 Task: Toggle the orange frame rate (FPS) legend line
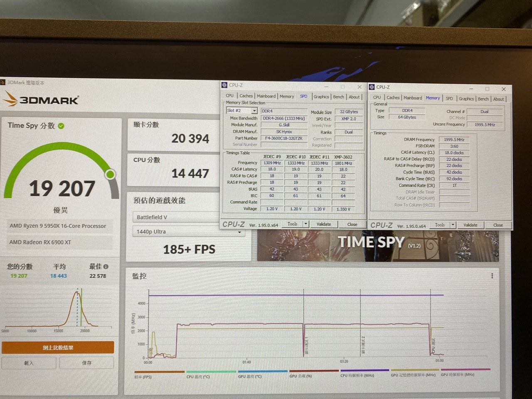159,372
